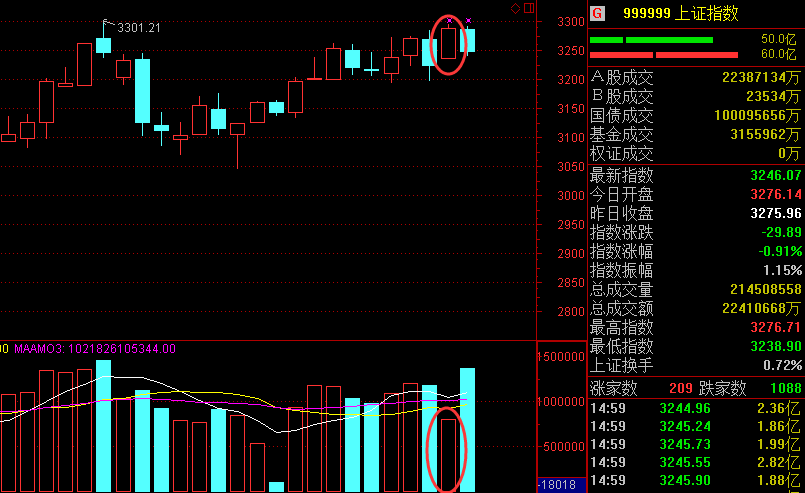Click the magenta marker above the latest candlestick
Image resolution: width=805 pixels, height=493 pixels.
468,21
